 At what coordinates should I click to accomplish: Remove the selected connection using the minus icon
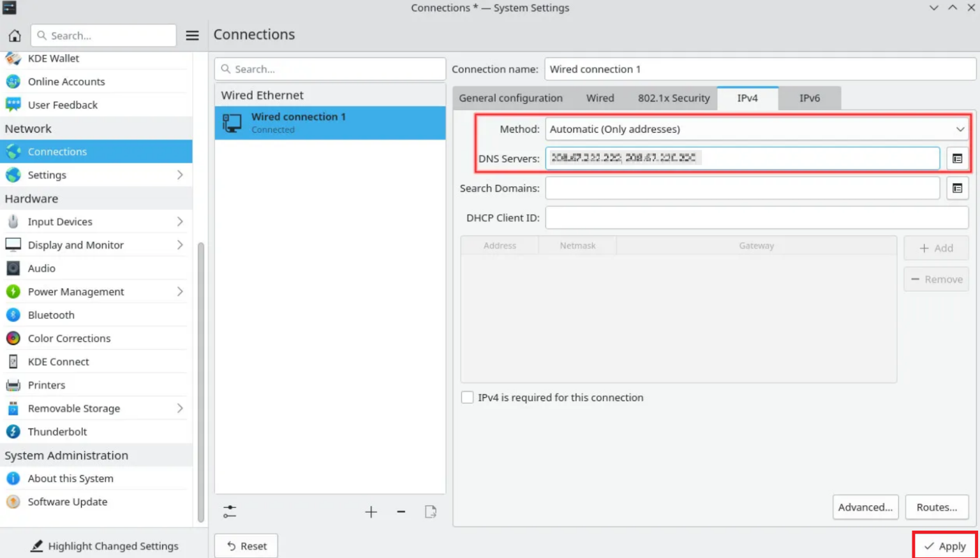point(401,511)
